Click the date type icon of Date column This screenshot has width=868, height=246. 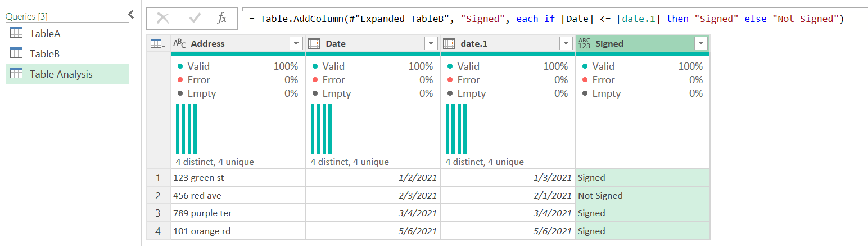coord(314,43)
